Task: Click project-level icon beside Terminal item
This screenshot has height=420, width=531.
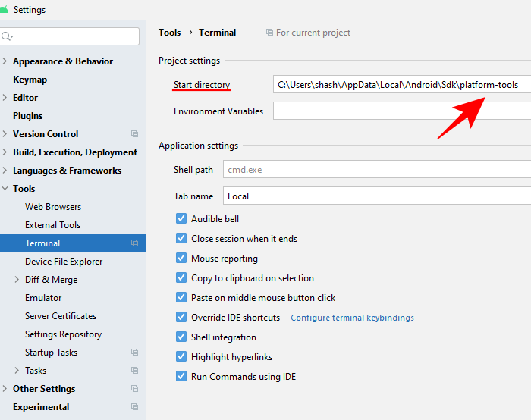Action: pos(134,243)
